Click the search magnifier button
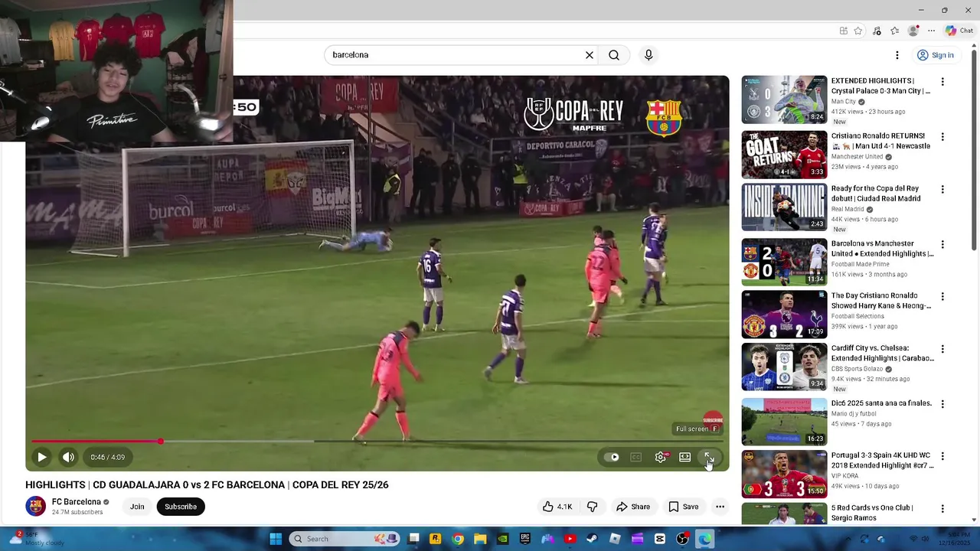The image size is (980, 551). pos(614,55)
